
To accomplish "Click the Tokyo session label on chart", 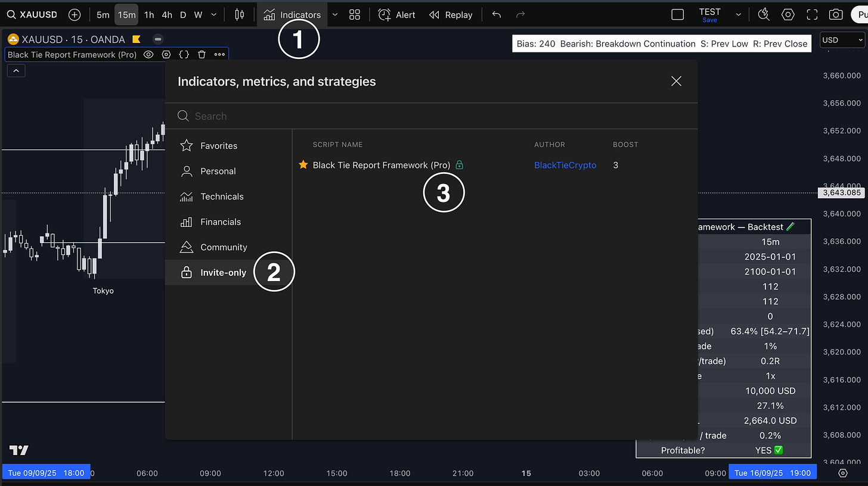I will pos(103,291).
